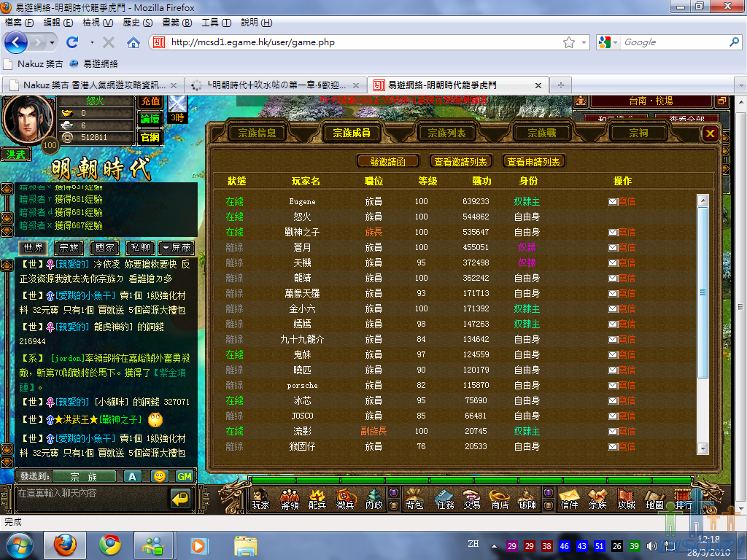Open the 破陣 formation icon
747x560 pixels.
(x=527, y=499)
